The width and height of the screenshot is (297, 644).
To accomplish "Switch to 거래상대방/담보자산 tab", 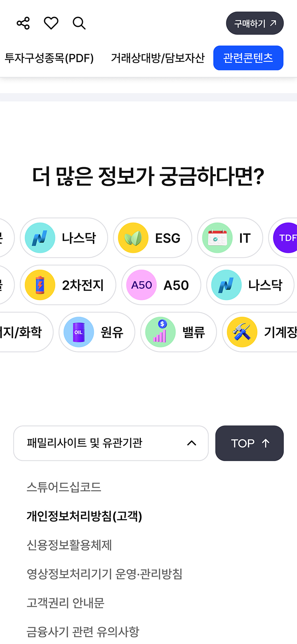I will [x=158, y=58].
